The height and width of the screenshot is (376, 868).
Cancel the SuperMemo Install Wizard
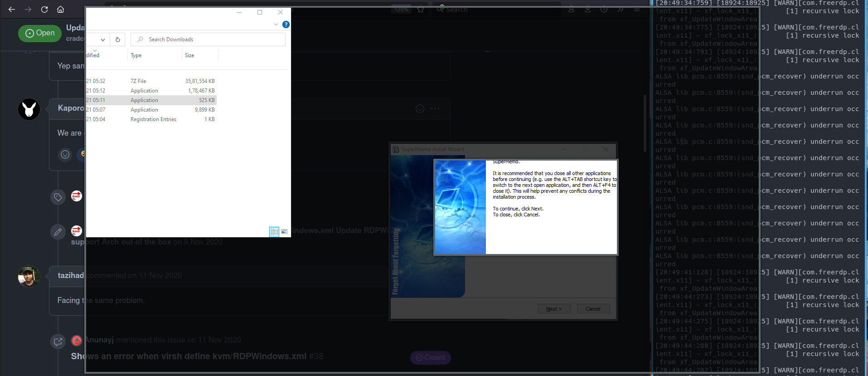pos(593,309)
